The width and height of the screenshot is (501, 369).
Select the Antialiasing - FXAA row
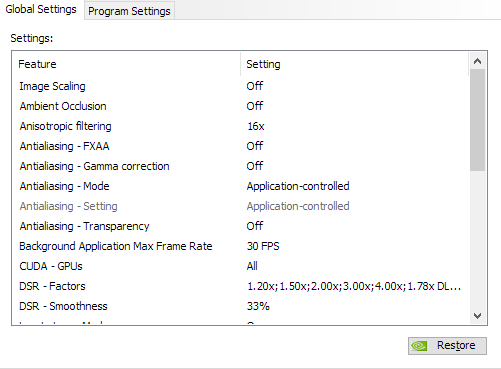[x=241, y=146]
